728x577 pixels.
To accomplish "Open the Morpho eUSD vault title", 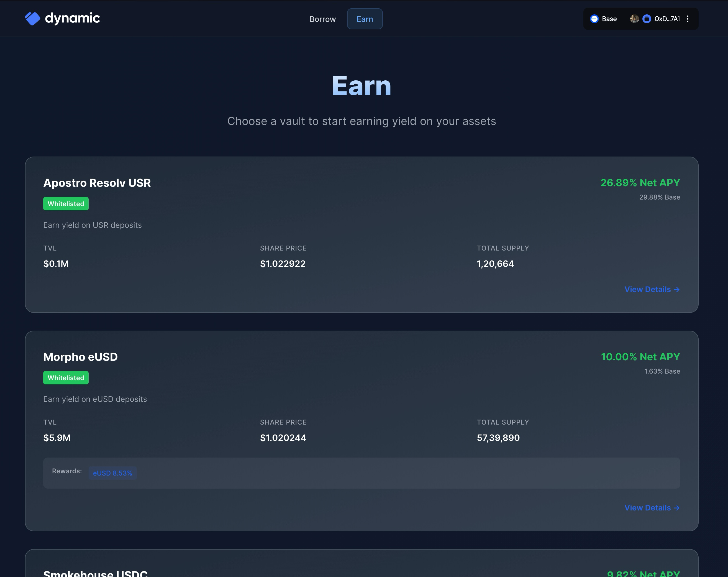I will coord(80,357).
